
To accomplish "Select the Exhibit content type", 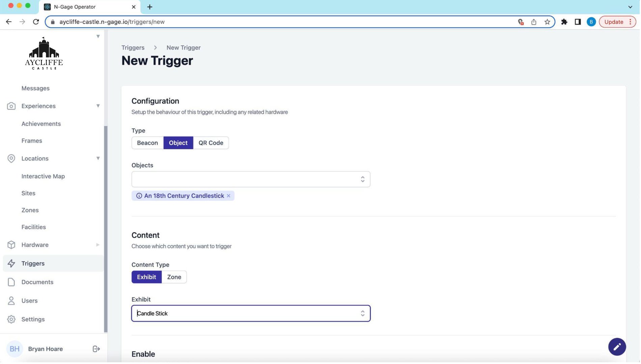I will (x=147, y=277).
